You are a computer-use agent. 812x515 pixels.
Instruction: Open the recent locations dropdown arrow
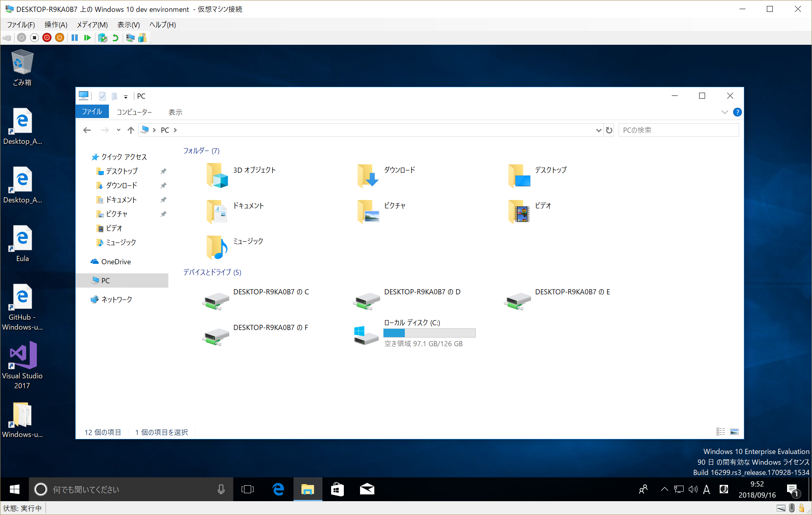(x=118, y=130)
